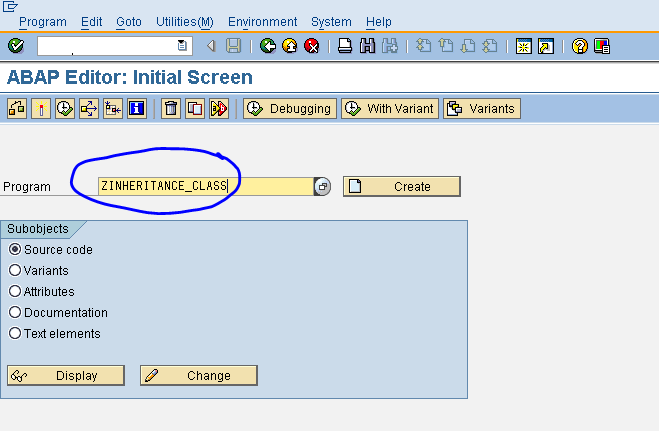Select the Variants radio button

(15, 271)
